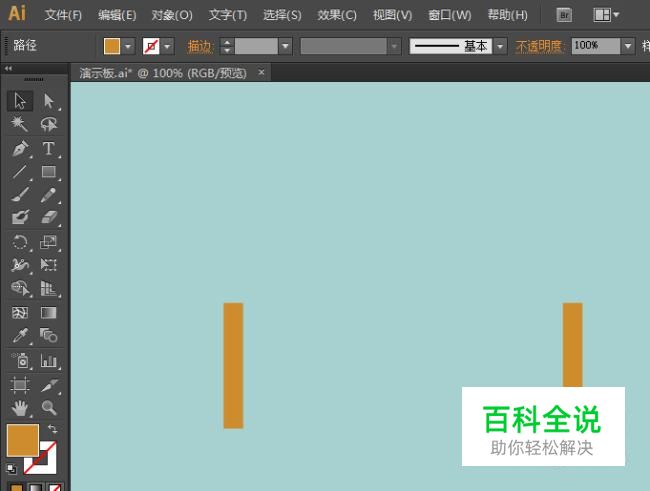Select the Column Graph tool
The height and width of the screenshot is (491, 650).
[49, 361]
